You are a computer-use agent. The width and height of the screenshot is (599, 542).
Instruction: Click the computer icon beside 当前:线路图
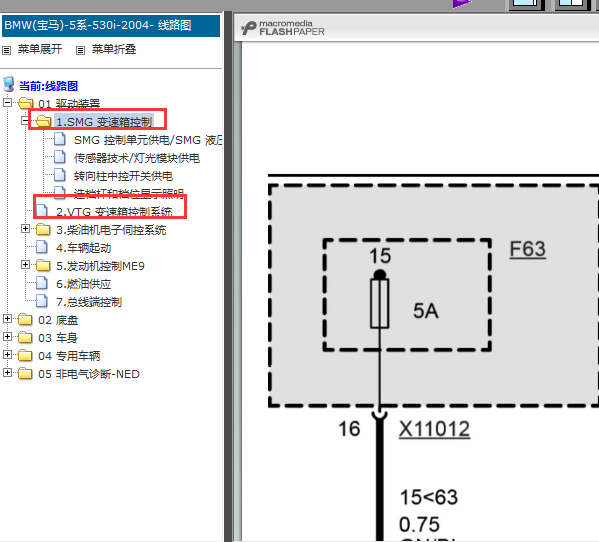click(x=8, y=84)
